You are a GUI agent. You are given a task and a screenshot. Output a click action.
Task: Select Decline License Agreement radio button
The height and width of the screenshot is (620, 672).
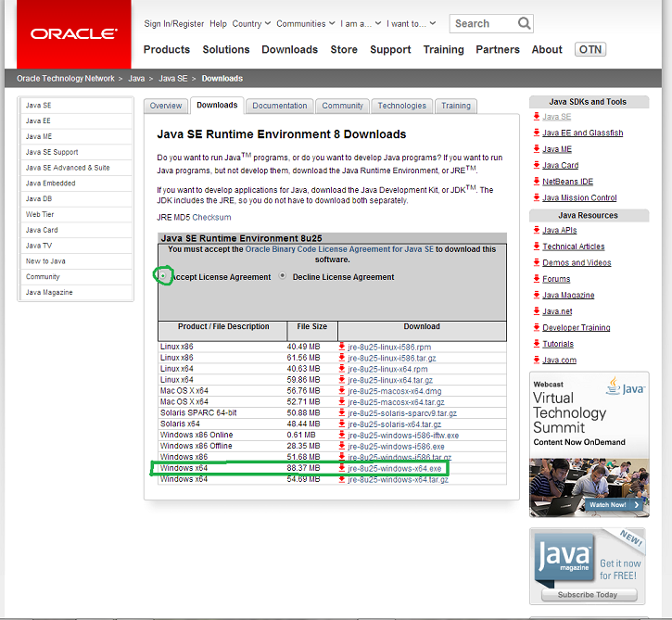coord(282,275)
